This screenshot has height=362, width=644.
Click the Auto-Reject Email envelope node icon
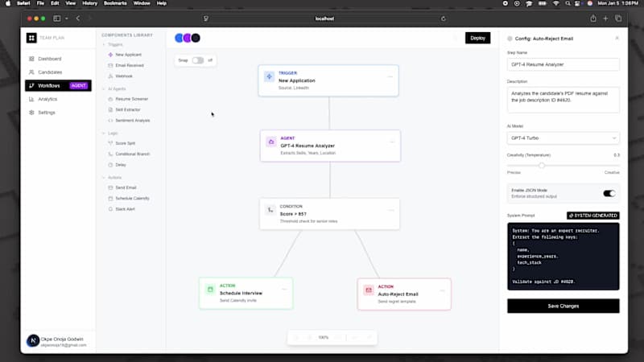point(369,290)
